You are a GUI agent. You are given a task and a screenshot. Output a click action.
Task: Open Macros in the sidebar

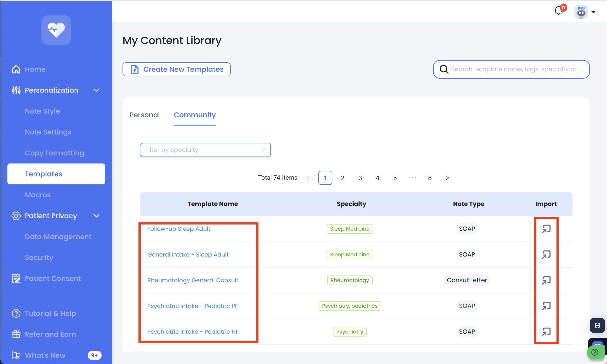tap(38, 195)
